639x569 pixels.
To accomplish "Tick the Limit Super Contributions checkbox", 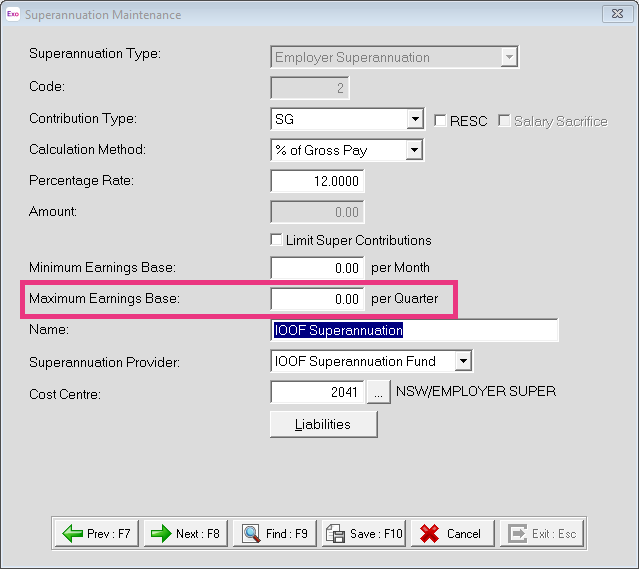I will 276,240.
